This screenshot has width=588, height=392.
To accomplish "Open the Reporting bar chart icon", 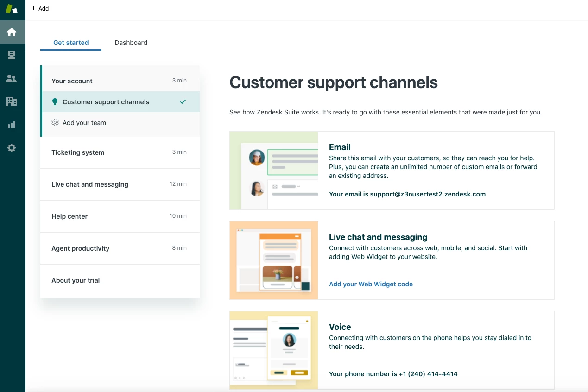I will [x=12, y=125].
